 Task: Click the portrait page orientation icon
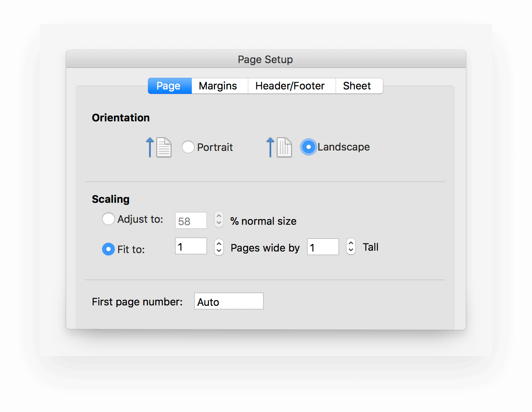pyautogui.click(x=164, y=147)
